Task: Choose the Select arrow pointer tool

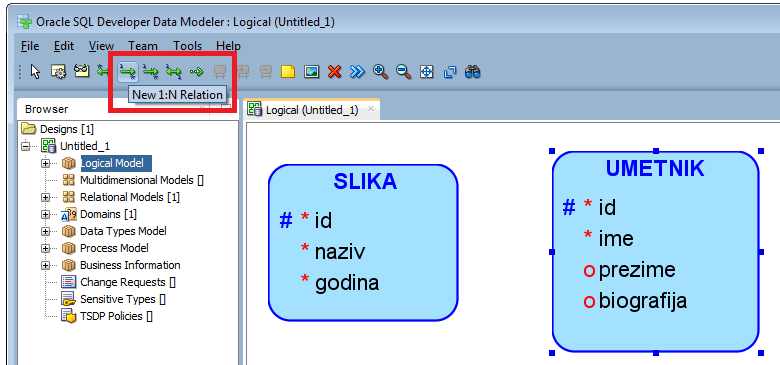Action: (x=35, y=72)
